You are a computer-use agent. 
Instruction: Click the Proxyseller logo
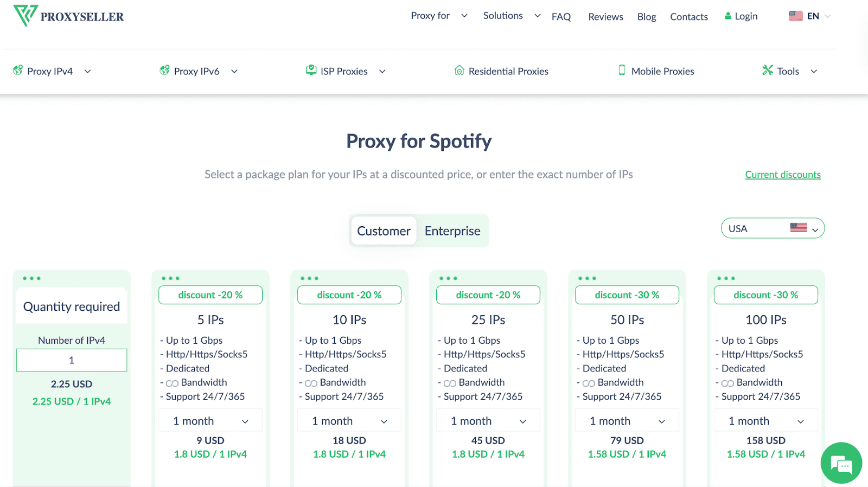coord(68,16)
